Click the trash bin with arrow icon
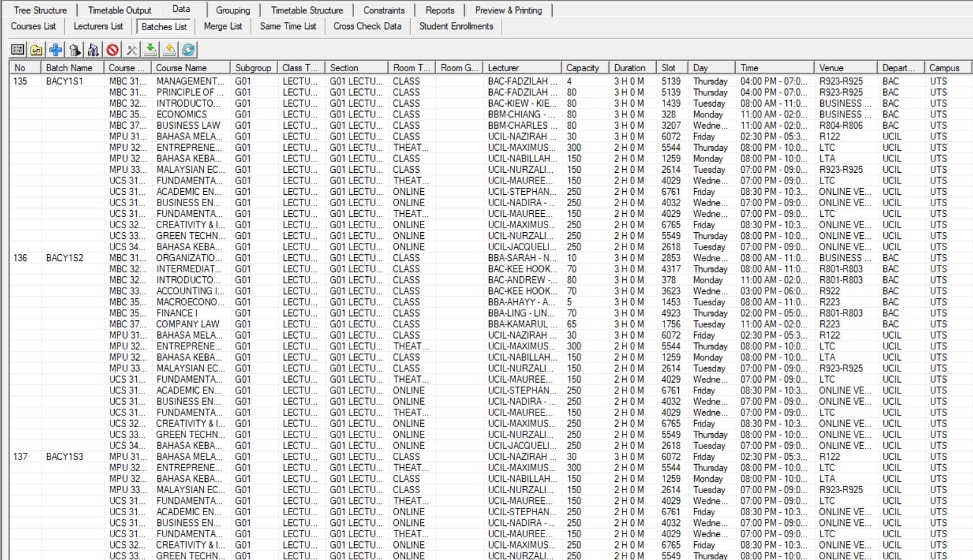 click(x=74, y=50)
